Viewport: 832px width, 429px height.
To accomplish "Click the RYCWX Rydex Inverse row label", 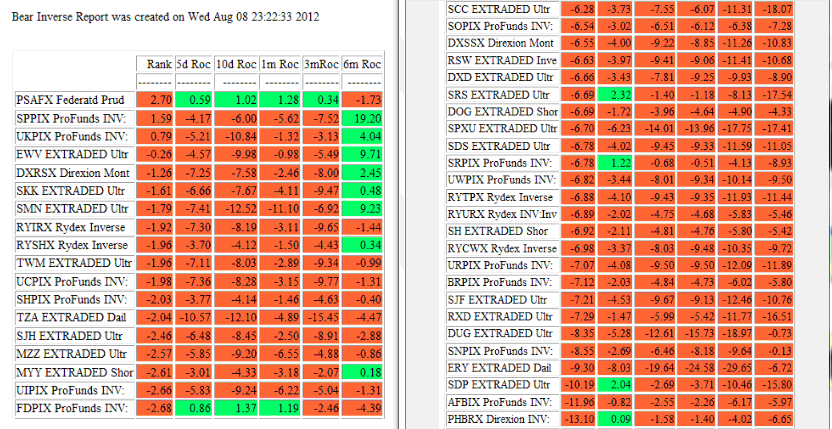I will point(502,248).
